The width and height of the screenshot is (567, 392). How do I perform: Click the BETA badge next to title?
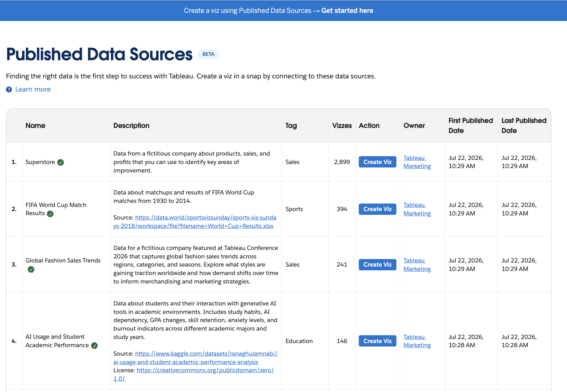tap(208, 54)
